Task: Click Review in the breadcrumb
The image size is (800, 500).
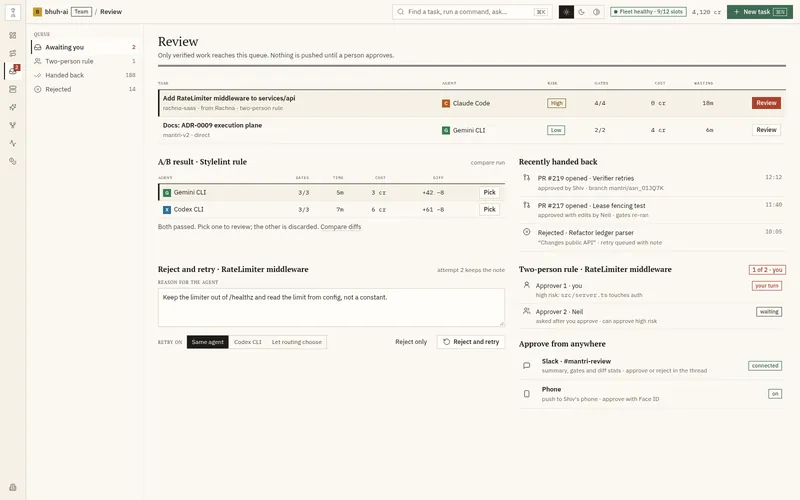Action: (x=111, y=12)
